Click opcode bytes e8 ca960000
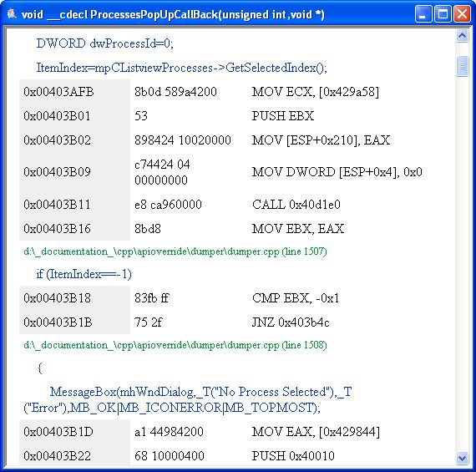 tap(168, 205)
